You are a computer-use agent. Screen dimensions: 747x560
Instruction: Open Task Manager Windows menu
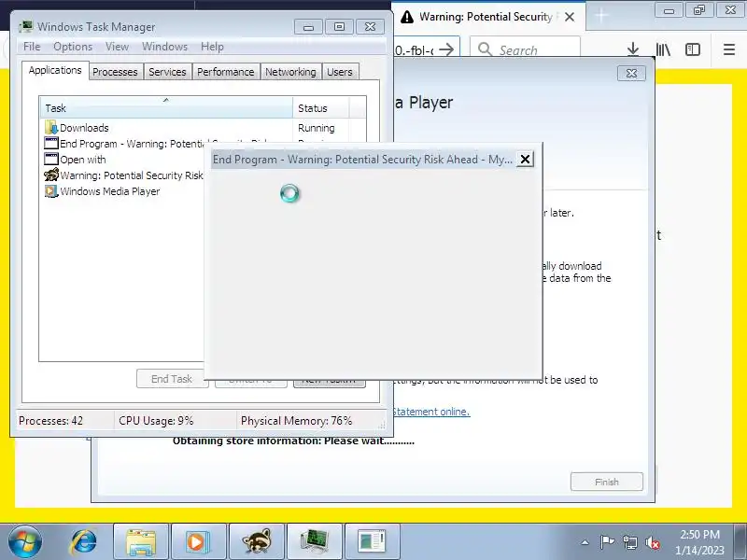click(165, 47)
